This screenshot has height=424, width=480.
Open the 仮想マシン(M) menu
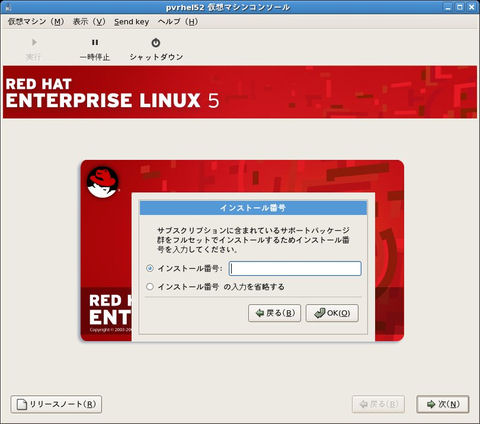pyautogui.click(x=36, y=22)
